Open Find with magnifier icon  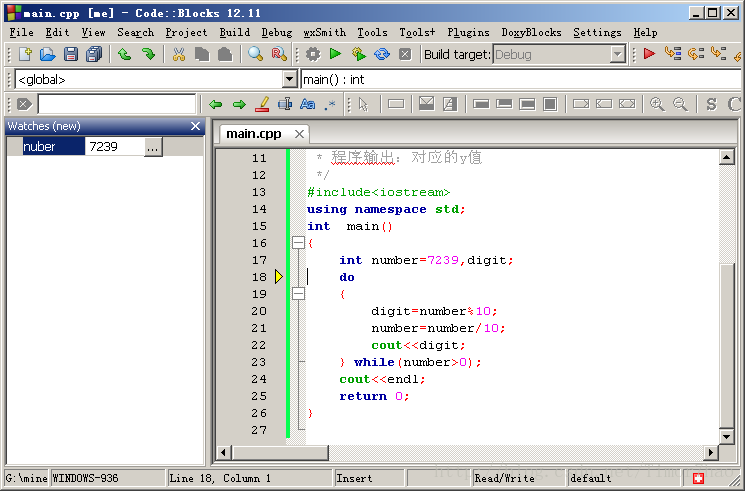pos(256,54)
